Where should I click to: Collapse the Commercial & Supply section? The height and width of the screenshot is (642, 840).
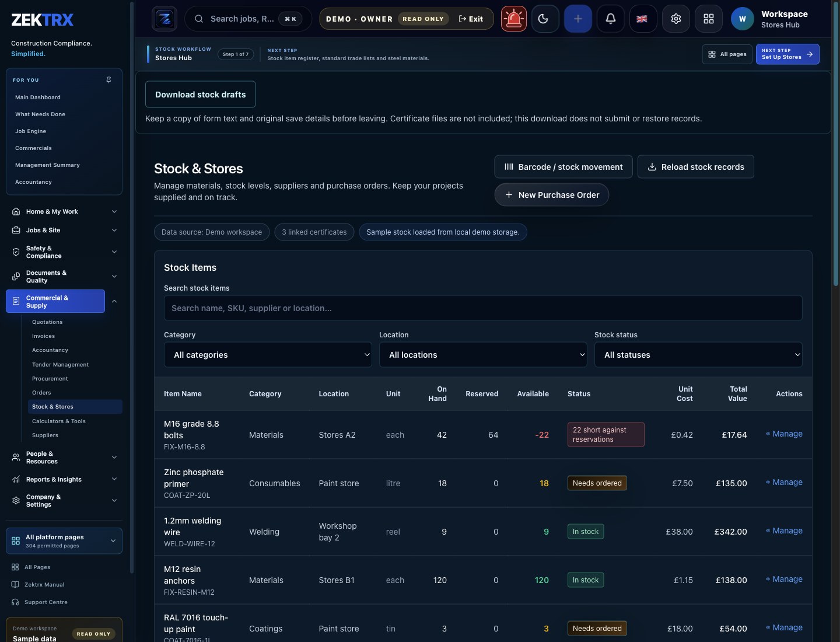coord(114,302)
